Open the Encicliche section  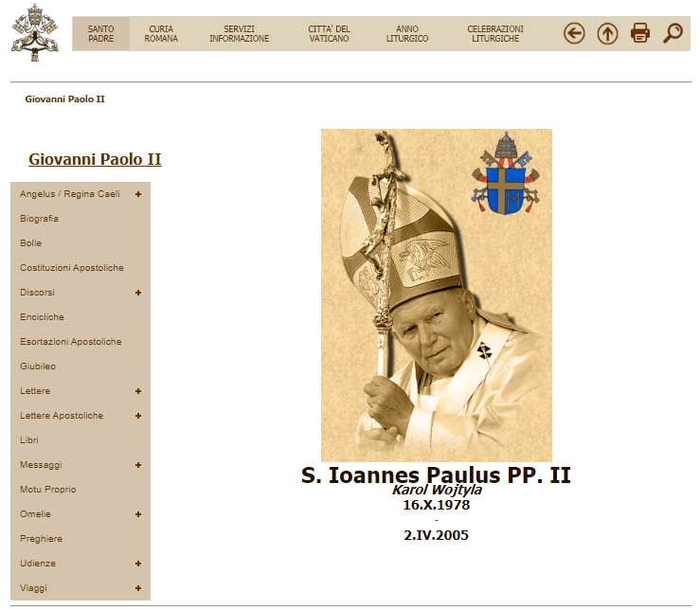click(x=42, y=317)
